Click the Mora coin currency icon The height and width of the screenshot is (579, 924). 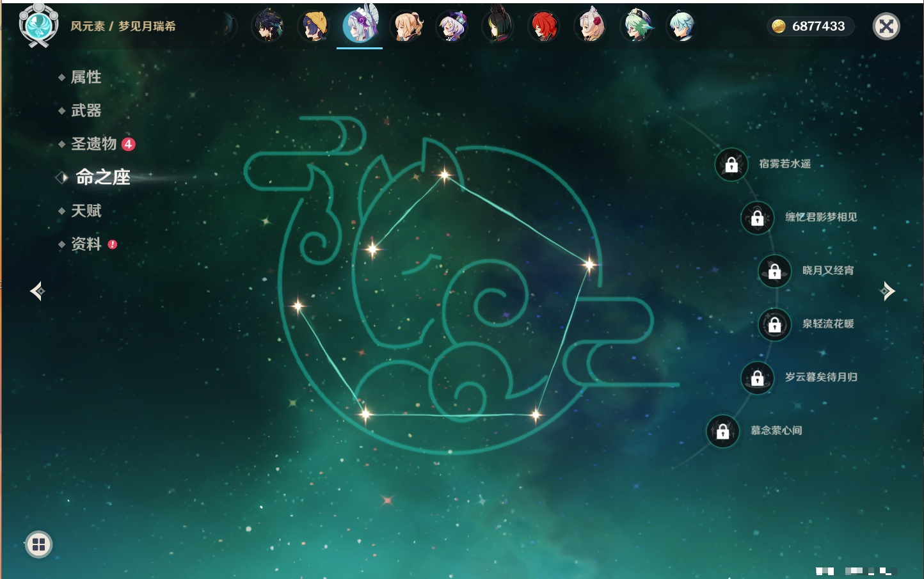click(778, 26)
